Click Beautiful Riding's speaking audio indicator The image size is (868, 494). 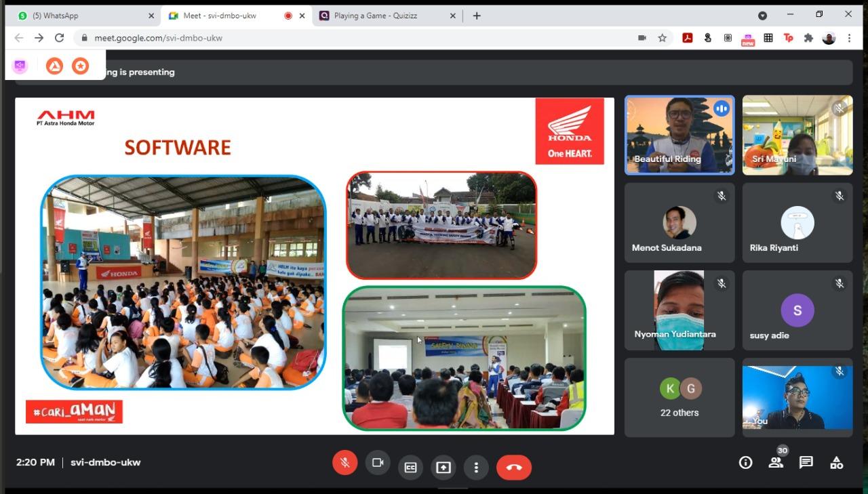pos(722,108)
